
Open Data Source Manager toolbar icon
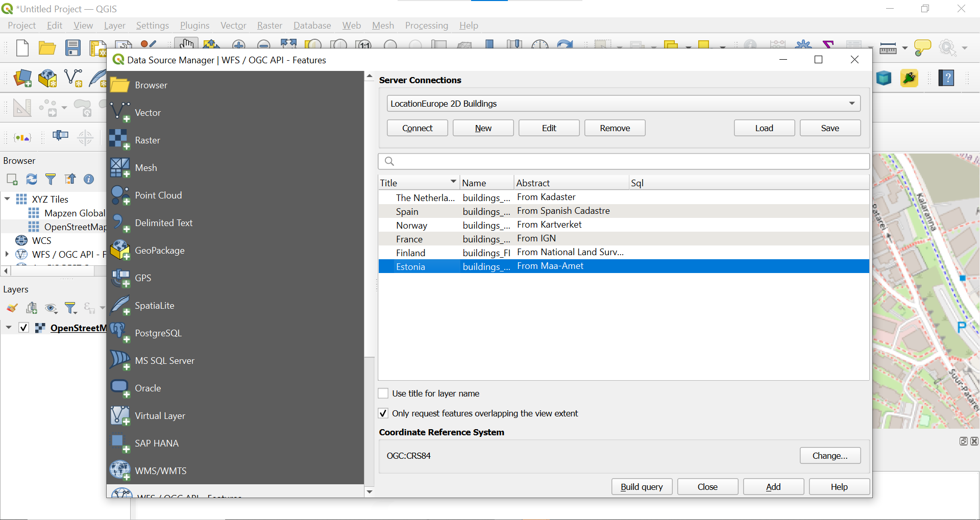point(22,78)
